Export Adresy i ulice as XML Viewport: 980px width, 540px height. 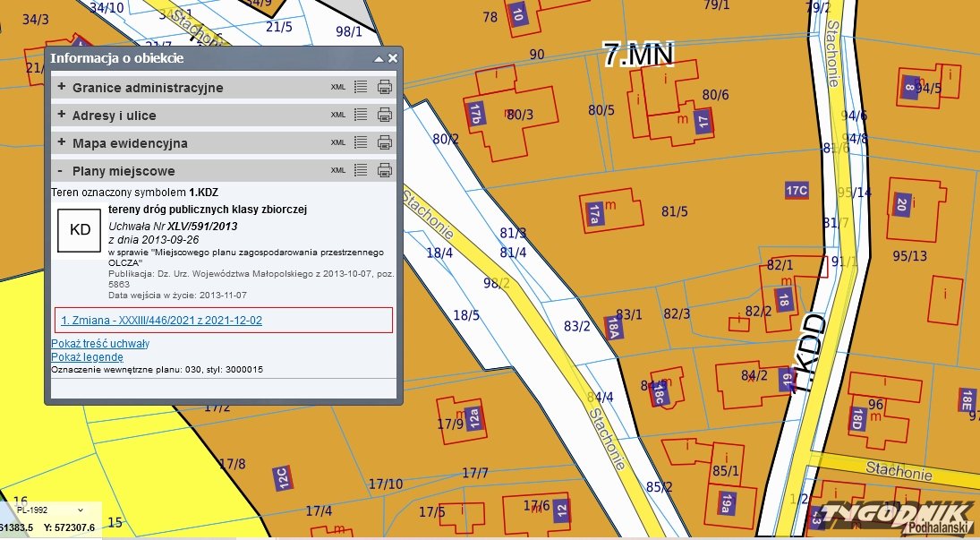pyautogui.click(x=337, y=116)
